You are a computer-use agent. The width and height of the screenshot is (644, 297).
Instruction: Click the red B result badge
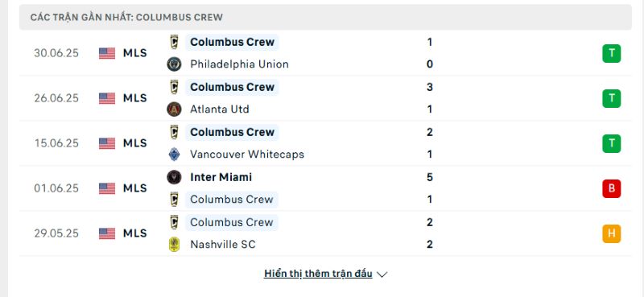click(x=612, y=188)
